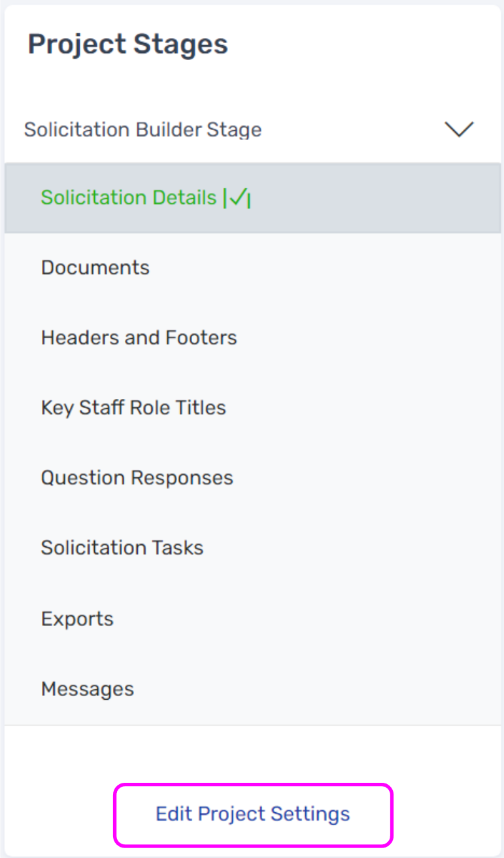Select Exports in the stage list
Image resolution: width=504 pixels, height=858 pixels.
tap(77, 619)
